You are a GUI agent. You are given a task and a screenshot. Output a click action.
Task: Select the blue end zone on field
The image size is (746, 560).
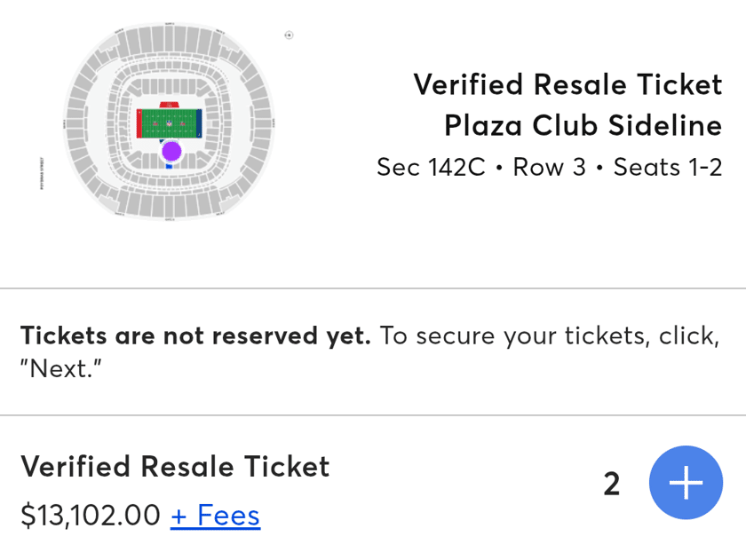click(199, 123)
